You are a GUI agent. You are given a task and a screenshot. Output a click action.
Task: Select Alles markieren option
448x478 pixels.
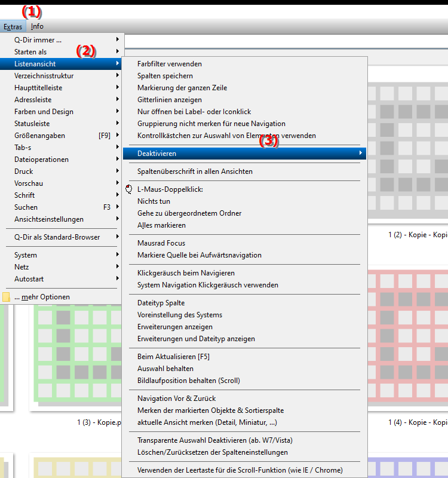(244, 225)
